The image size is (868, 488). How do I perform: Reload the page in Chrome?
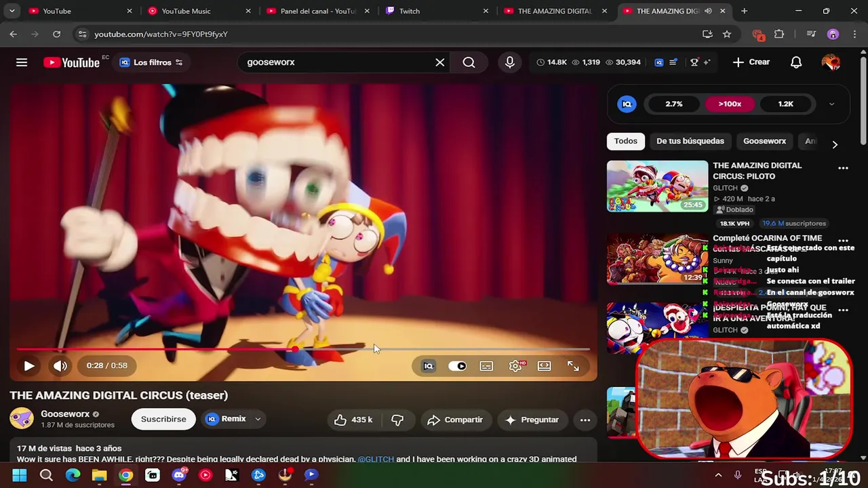[x=56, y=34]
